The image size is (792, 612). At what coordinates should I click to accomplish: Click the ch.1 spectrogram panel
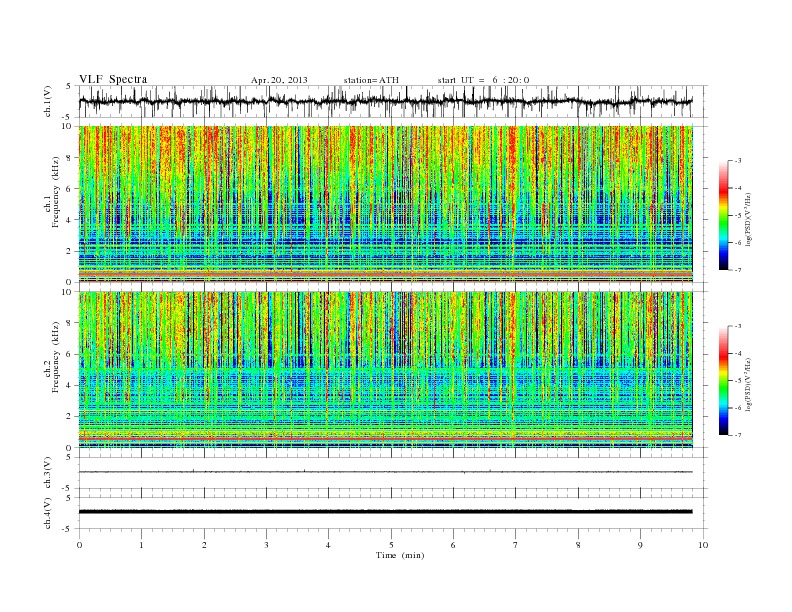[x=386, y=204]
